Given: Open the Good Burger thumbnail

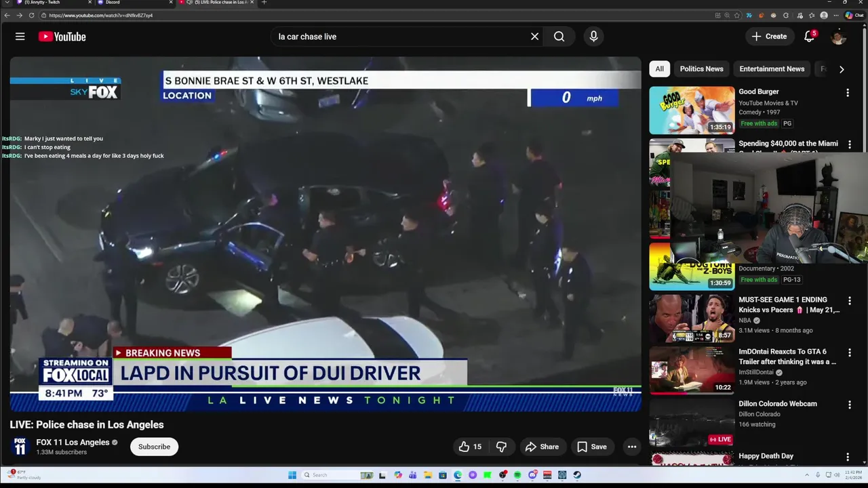Looking at the screenshot, I should pos(692,110).
